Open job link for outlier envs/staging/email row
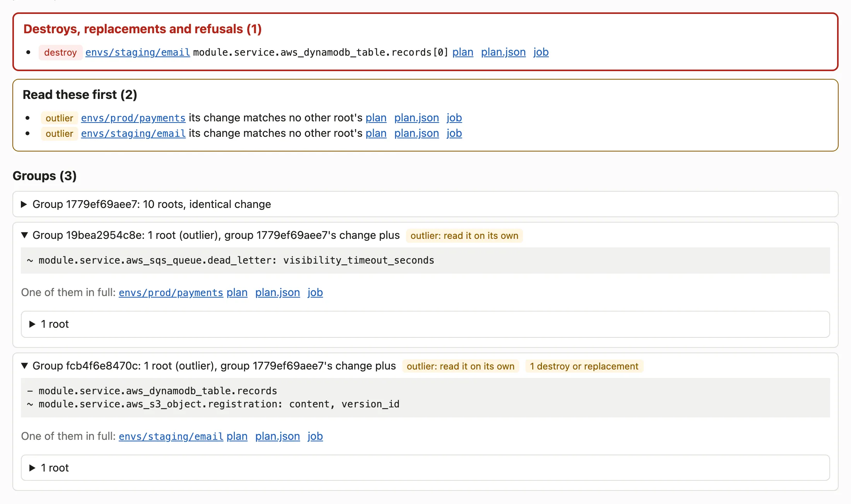851x504 pixels. click(x=454, y=133)
